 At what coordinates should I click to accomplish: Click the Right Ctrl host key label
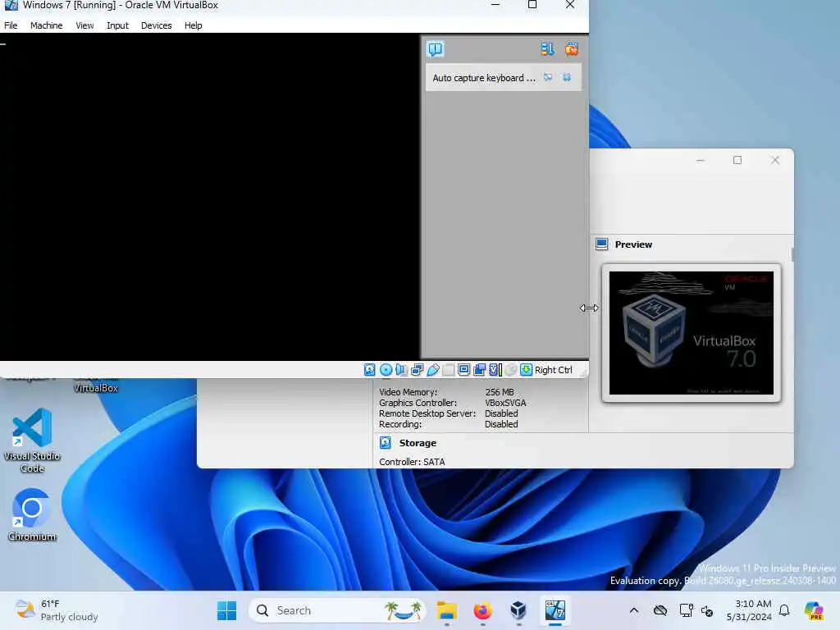click(554, 370)
